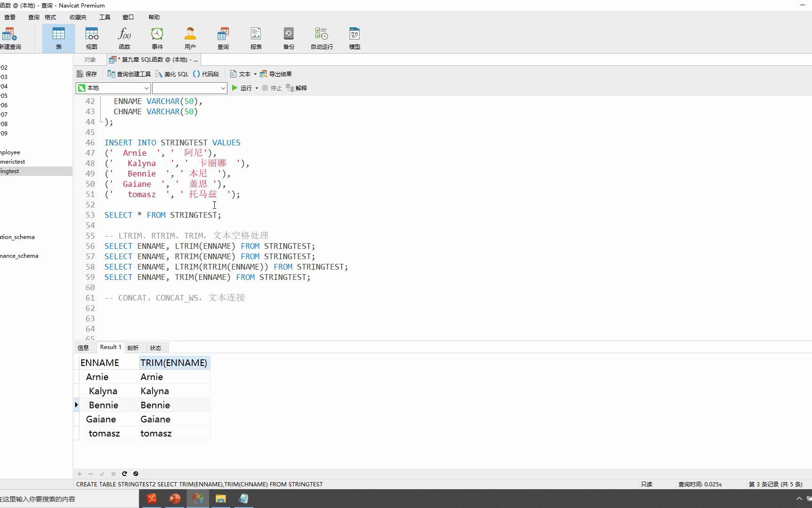This screenshot has width=812, height=508.
Task: Select the TRIM cell containing Kalyna
Action: point(174,391)
